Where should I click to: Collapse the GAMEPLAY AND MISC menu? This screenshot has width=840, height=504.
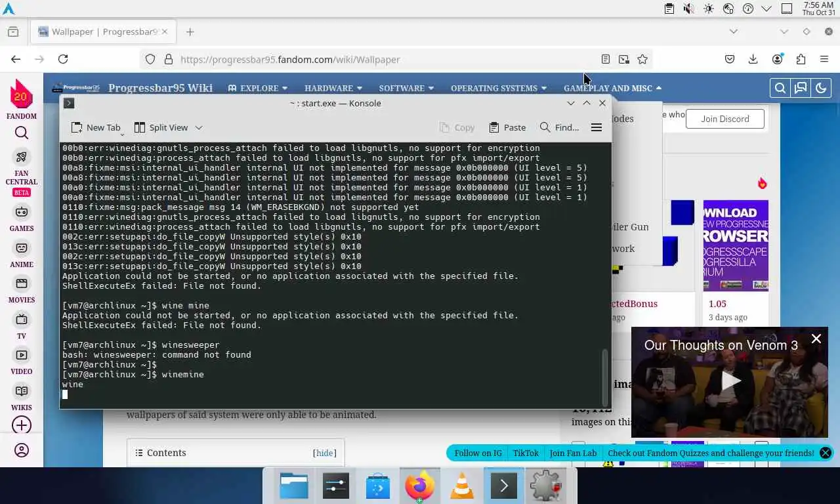coord(613,88)
